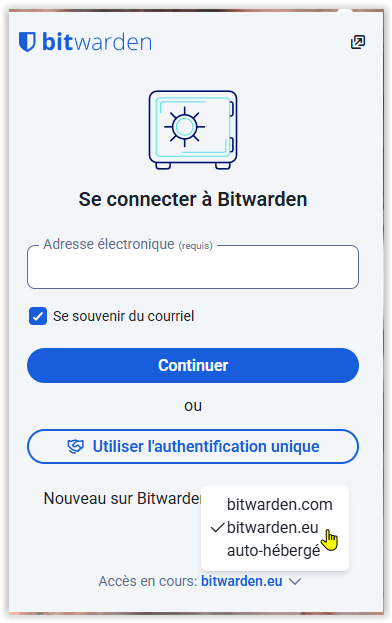Focus the Adresse électronique input field
The height and width of the screenshot is (623, 392).
coord(193,267)
